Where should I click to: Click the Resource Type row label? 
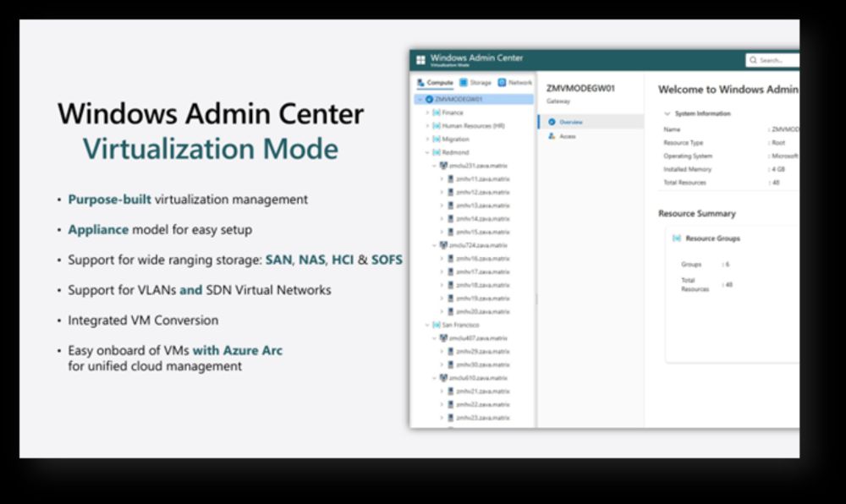(683, 143)
